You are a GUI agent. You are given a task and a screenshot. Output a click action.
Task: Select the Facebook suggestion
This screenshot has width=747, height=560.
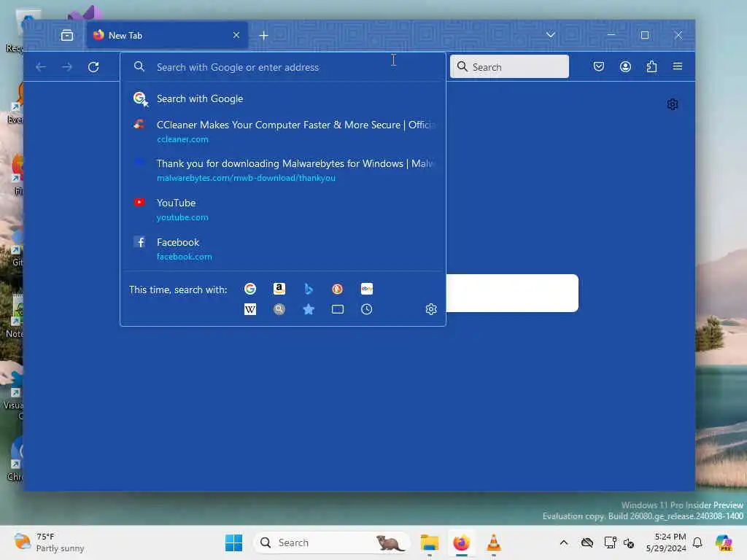point(283,249)
